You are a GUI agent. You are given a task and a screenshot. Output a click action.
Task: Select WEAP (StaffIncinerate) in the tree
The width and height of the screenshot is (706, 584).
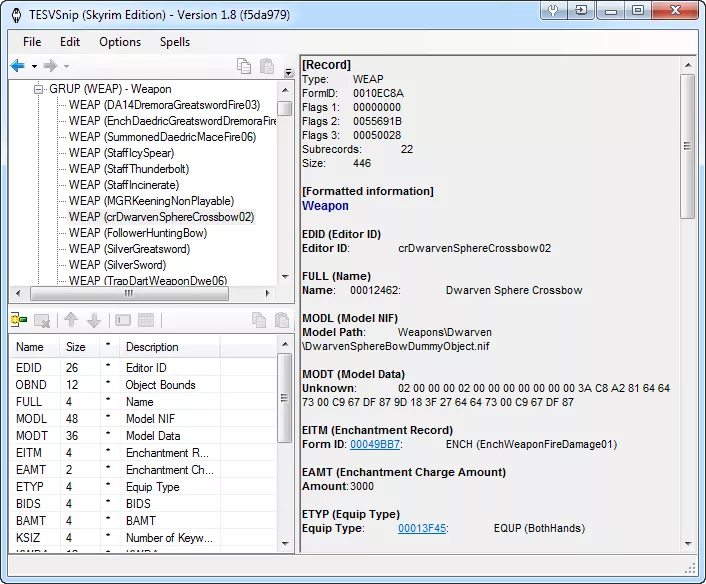[124, 185]
